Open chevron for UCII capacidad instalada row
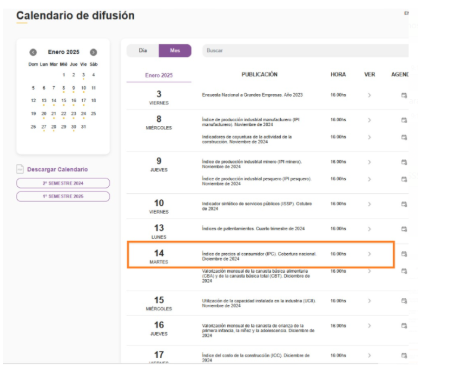The height and width of the screenshot is (376, 449). click(369, 301)
